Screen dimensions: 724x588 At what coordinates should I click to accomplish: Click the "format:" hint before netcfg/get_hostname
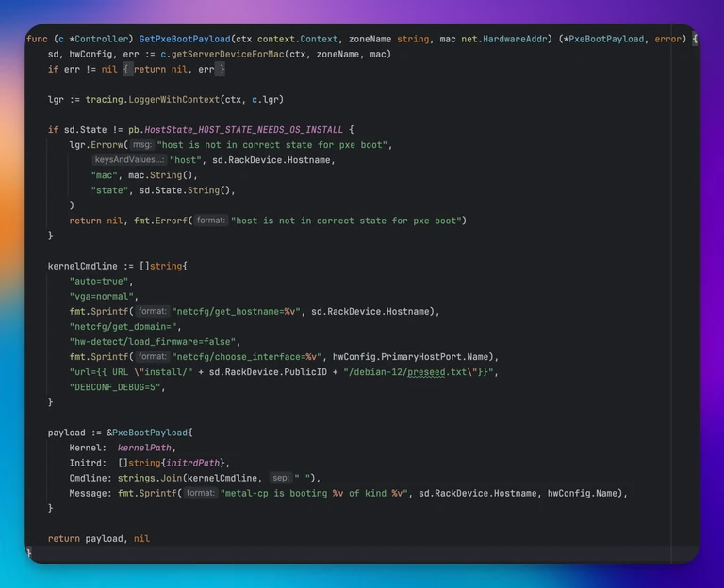152,312
